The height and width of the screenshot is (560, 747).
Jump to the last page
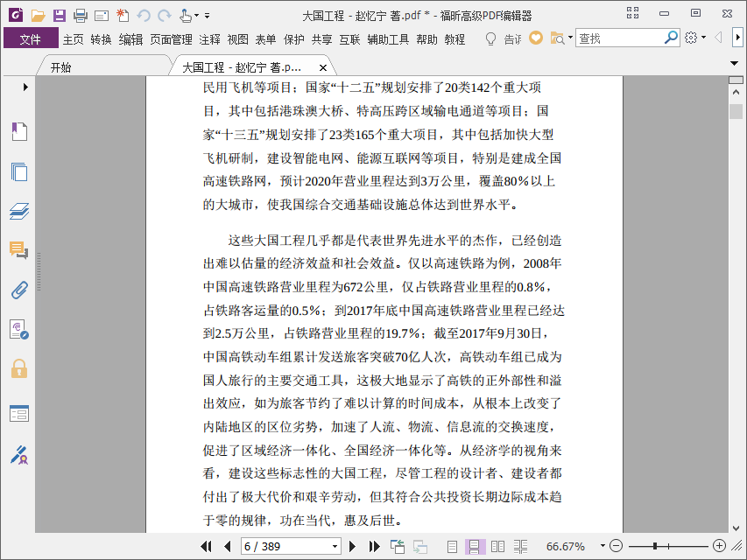374,546
